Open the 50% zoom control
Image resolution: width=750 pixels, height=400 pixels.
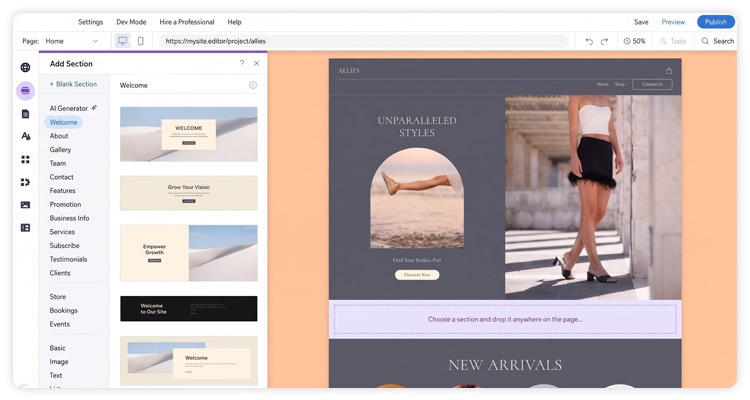click(634, 41)
